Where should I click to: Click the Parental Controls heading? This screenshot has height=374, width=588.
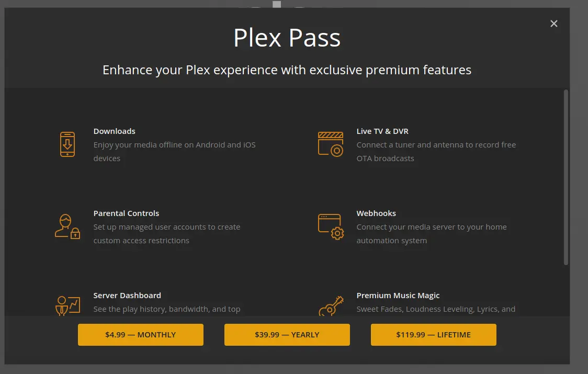tap(126, 213)
